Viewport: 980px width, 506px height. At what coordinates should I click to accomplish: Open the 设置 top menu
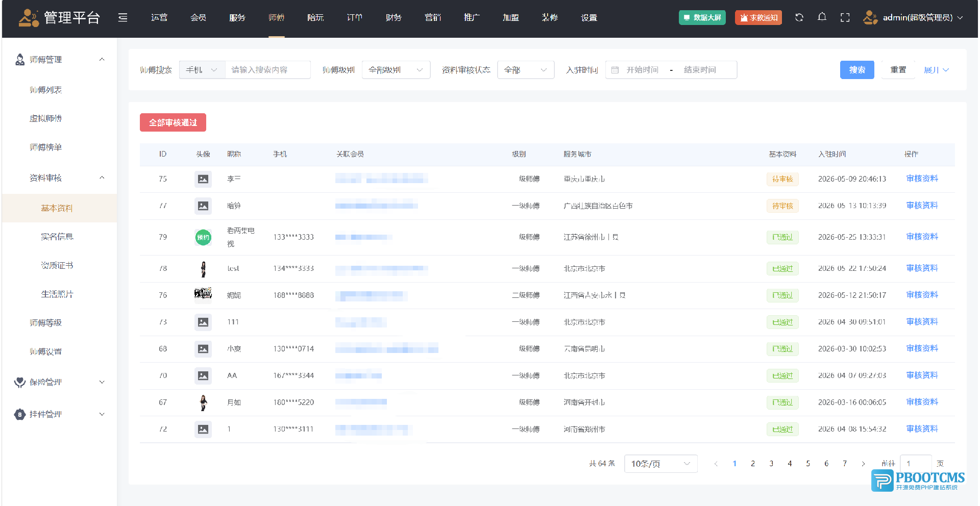589,17
